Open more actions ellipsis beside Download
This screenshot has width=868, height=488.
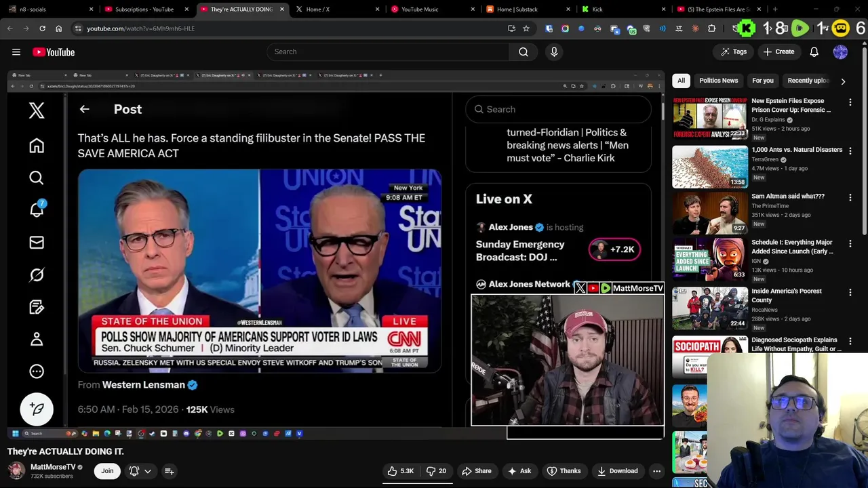pyautogui.click(x=656, y=471)
